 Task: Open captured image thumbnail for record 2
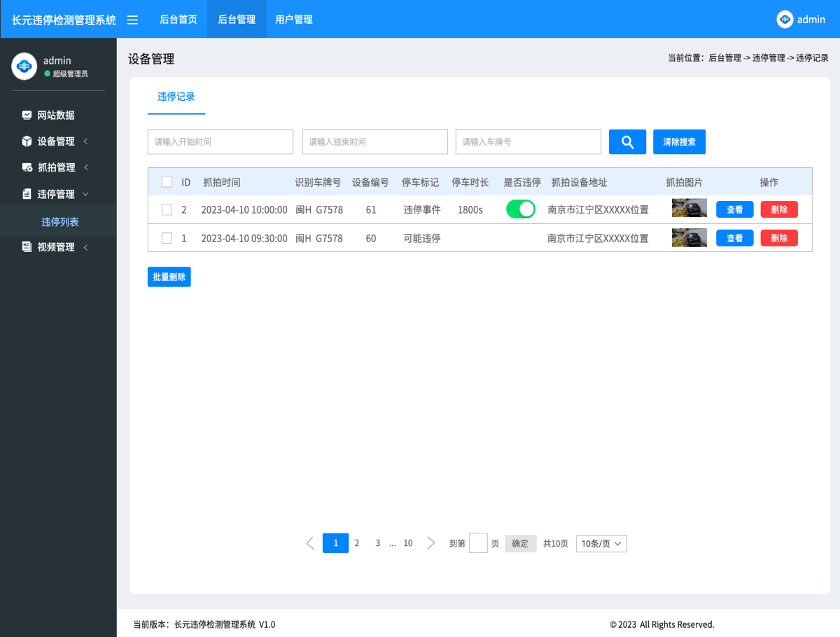click(689, 209)
